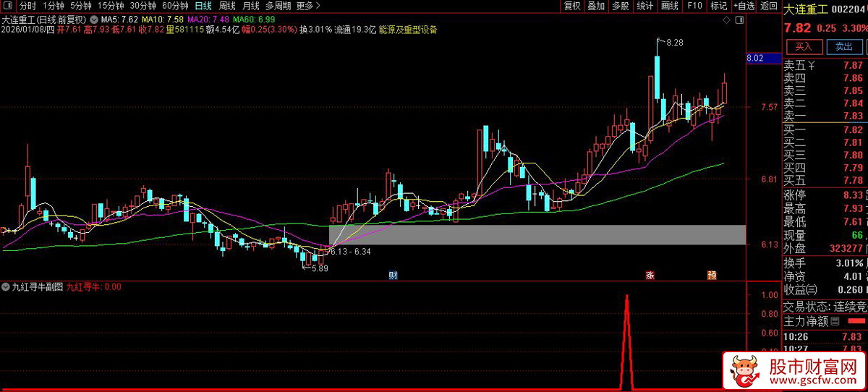This screenshot has height=392, width=868.
Task: Select the 1分钟 period tab
Action: [54, 6]
